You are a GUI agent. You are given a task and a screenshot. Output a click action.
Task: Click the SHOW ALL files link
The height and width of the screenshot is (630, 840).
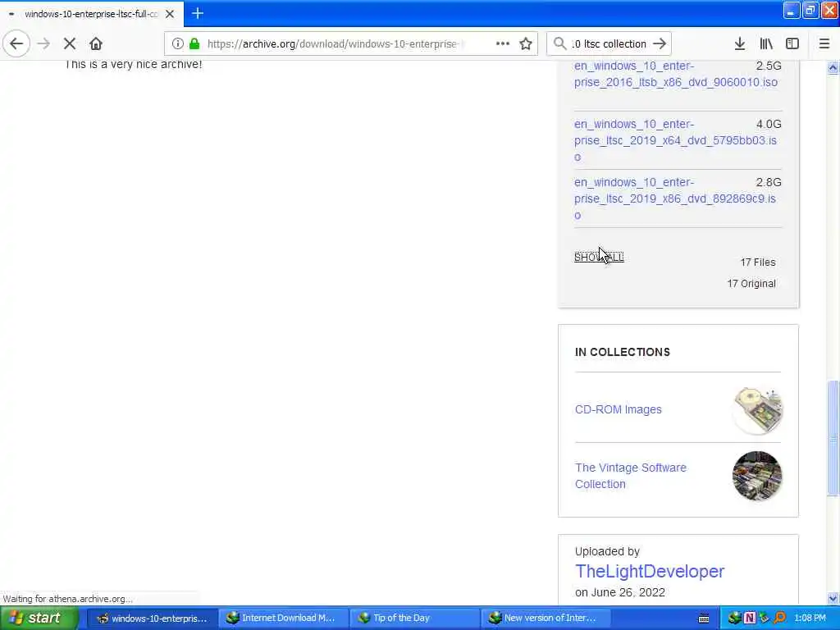click(599, 257)
